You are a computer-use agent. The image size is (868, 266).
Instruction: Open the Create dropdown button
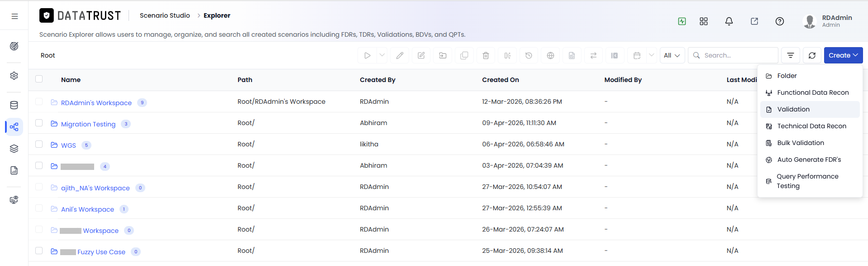click(843, 55)
